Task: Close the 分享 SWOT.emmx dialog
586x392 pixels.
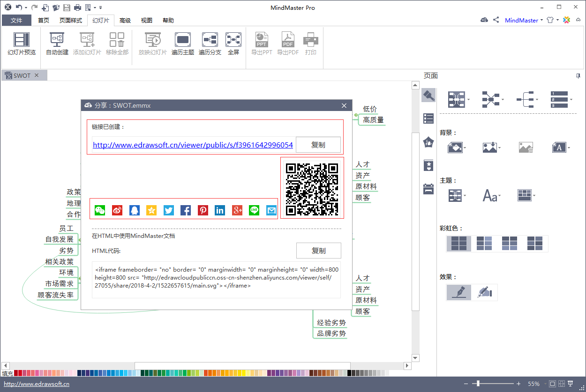Action: (x=344, y=105)
